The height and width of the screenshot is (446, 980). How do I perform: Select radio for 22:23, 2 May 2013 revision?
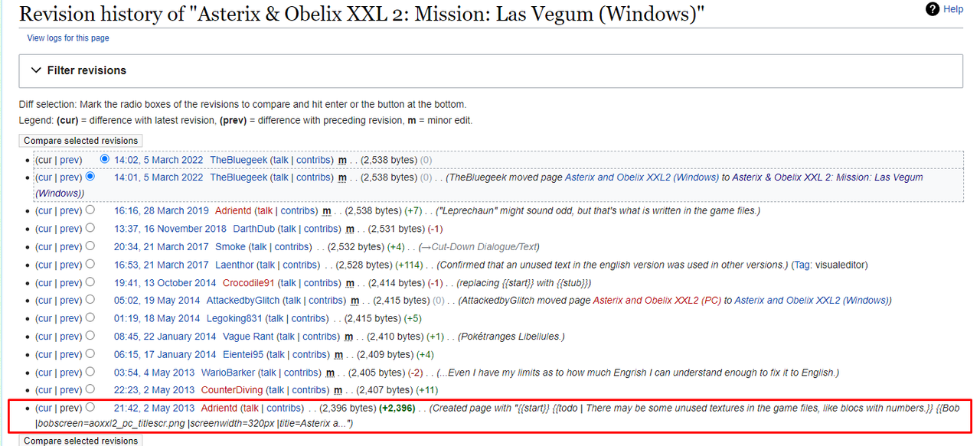click(x=90, y=389)
